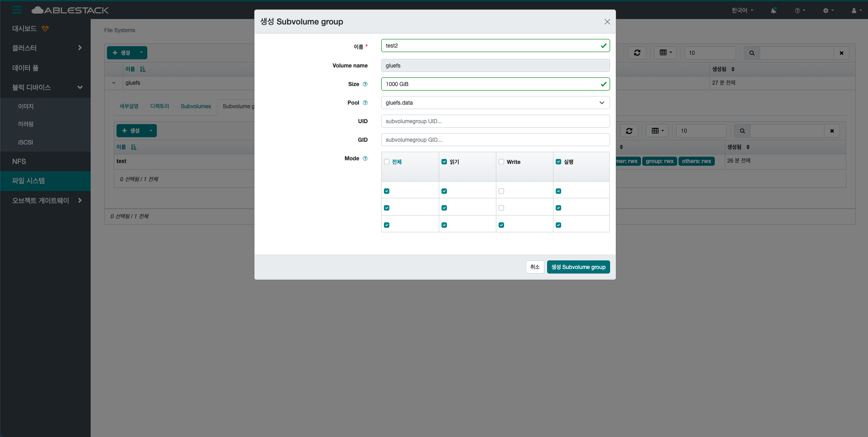This screenshot has height=437, width=868.
Task: Expand the 클러스터 sidebar section
Action: coord(80,48)
